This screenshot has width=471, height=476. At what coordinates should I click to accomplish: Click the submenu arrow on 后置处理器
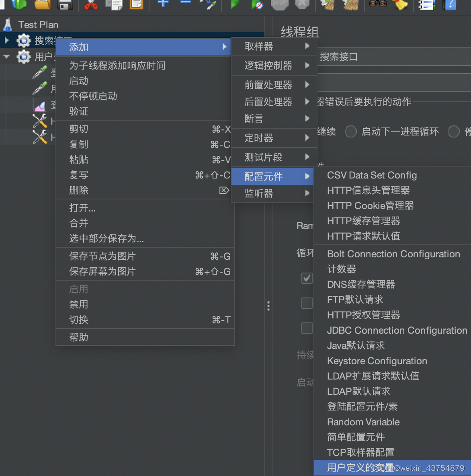click(307, 101)
